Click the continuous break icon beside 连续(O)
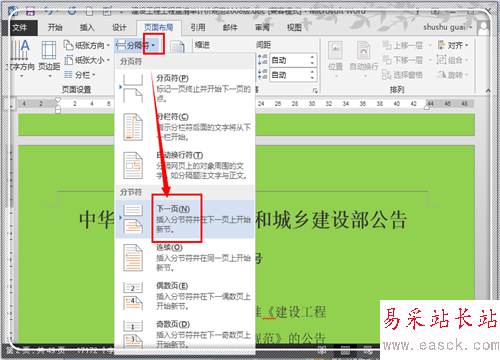This screenshot has width=500, height=360. 133,258
